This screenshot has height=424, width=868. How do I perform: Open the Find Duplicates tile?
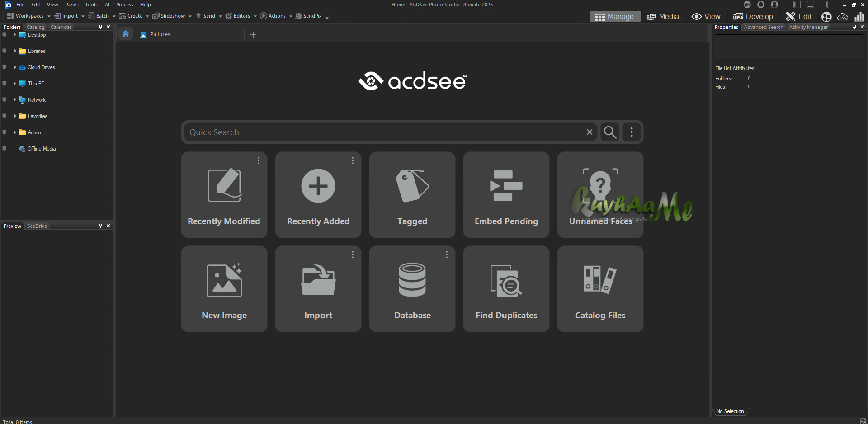click(506, 289)
